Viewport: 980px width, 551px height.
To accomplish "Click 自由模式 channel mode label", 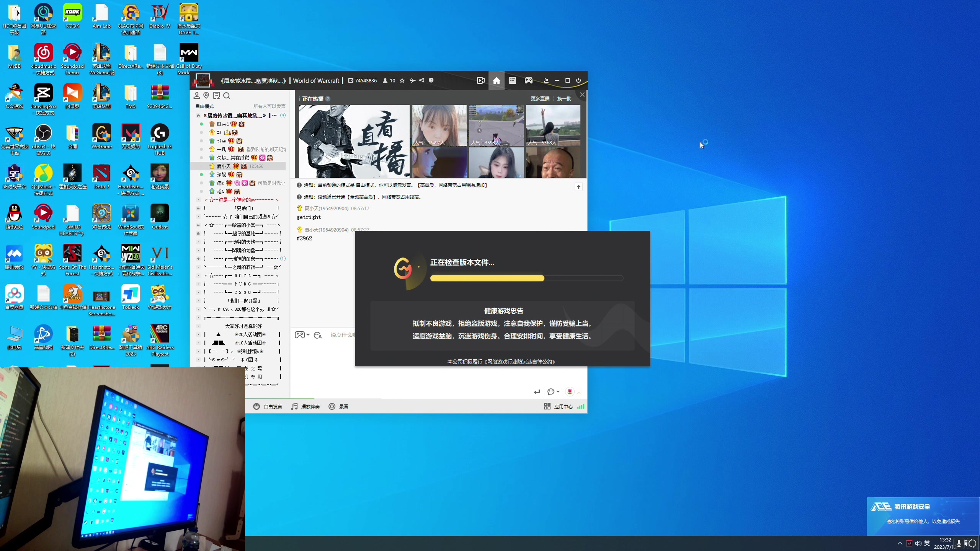I will pos(204,106).
